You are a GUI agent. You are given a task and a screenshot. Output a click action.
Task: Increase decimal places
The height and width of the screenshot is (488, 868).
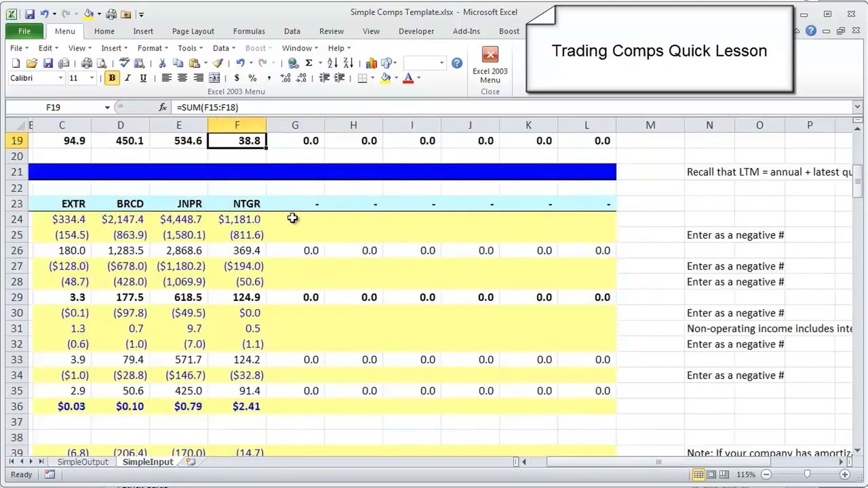pyautogui.click(x=285, y=78)
